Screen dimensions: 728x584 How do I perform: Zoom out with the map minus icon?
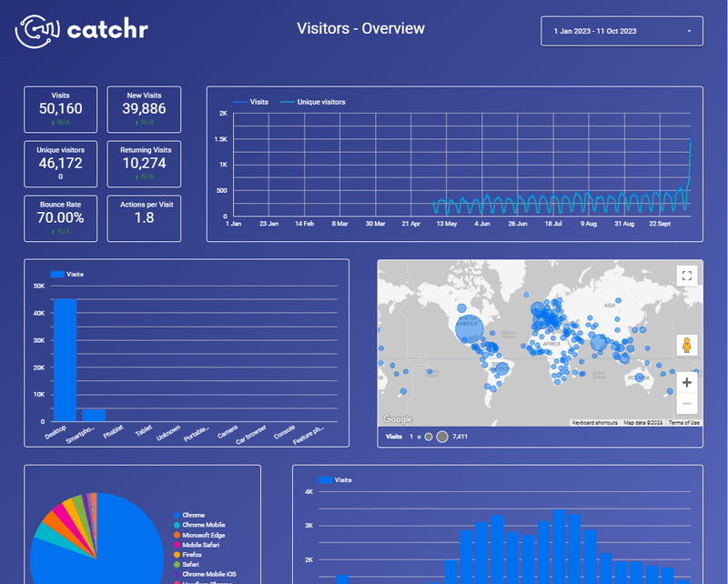[x=685, y=404]
